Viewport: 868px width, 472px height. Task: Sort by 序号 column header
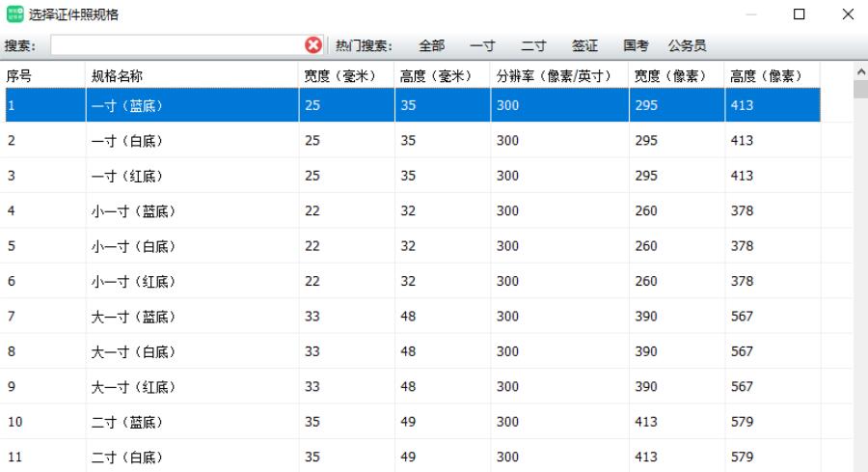pos(43,75)
